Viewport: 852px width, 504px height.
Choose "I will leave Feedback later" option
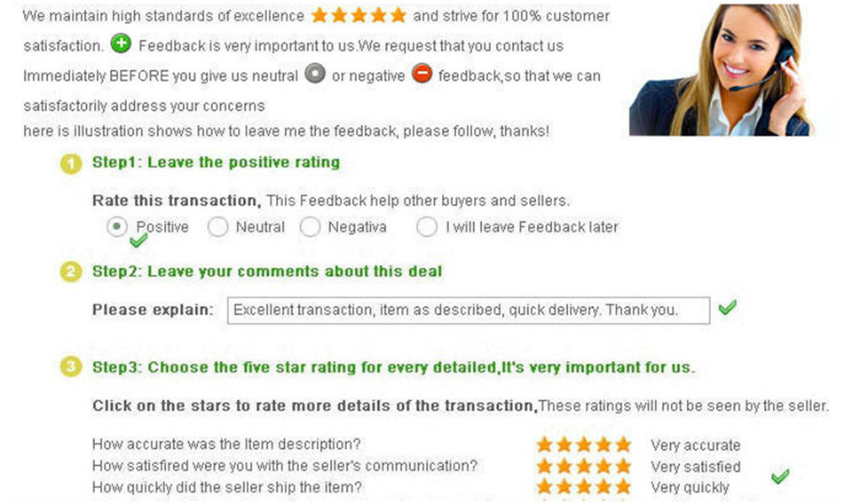pos(427,227)
